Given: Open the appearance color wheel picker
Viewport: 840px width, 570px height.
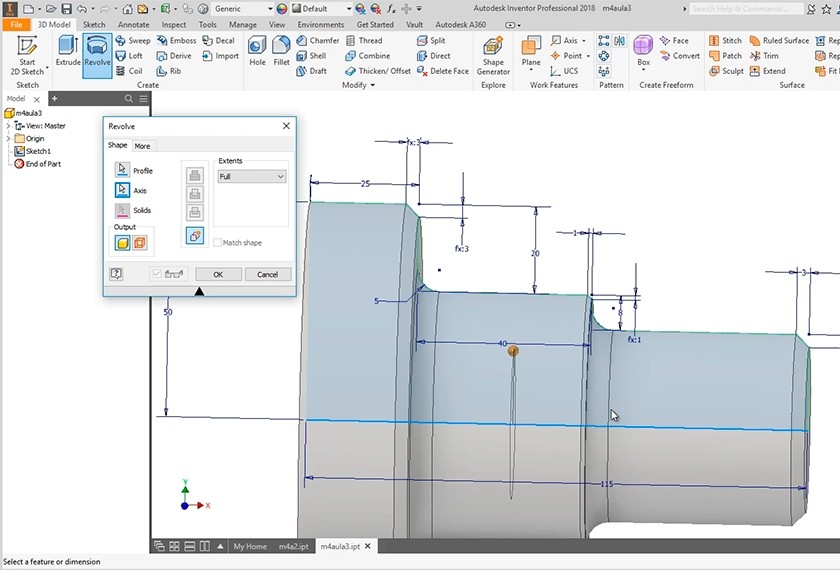Looking at the screenshot, I should click(281, 8).
